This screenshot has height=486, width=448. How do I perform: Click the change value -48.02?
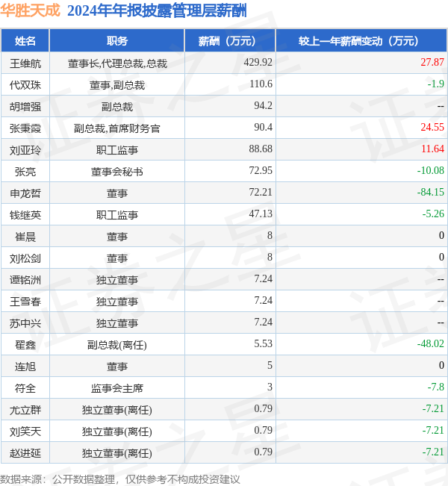(x=431, y=344)
